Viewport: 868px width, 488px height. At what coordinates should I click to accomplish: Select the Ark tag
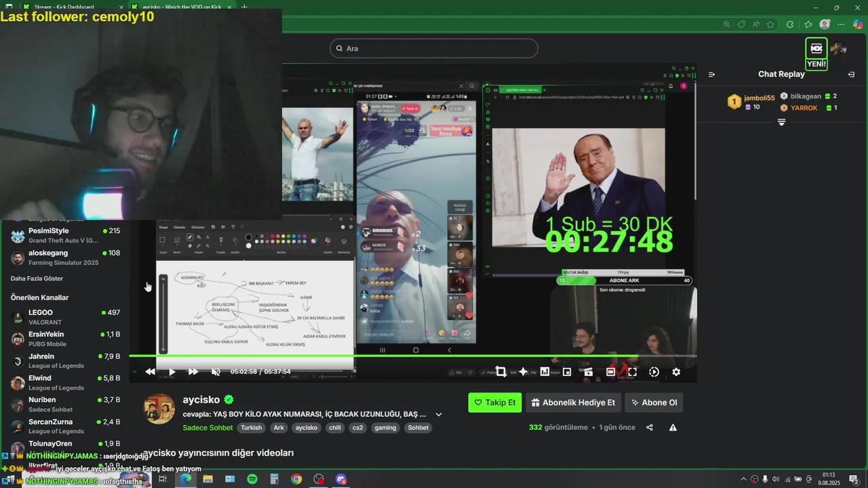pos(279,428)
